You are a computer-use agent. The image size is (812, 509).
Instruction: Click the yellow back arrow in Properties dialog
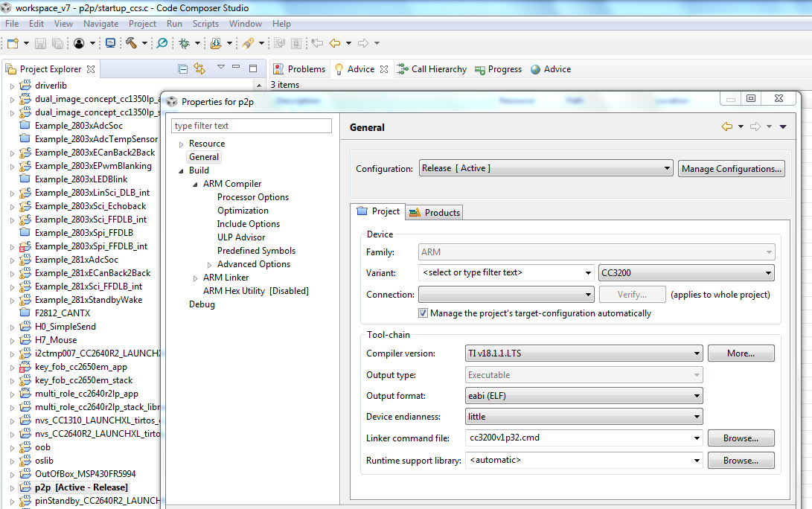[727, 127]
